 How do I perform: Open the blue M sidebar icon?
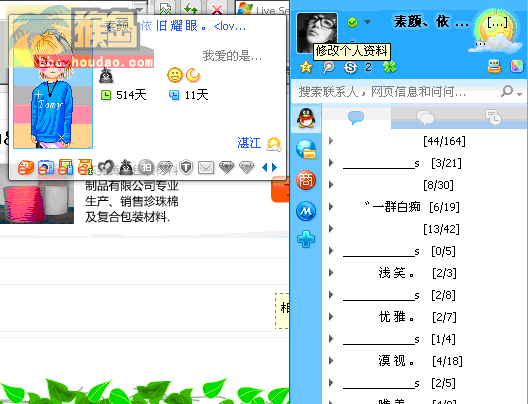(306, 211)
